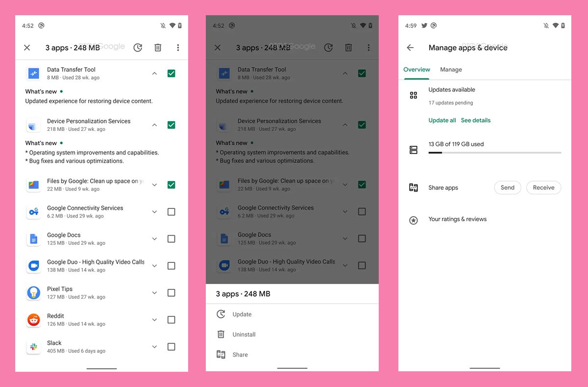Tap the Google Duo app icon in the left phone

[x=33, y=266]
